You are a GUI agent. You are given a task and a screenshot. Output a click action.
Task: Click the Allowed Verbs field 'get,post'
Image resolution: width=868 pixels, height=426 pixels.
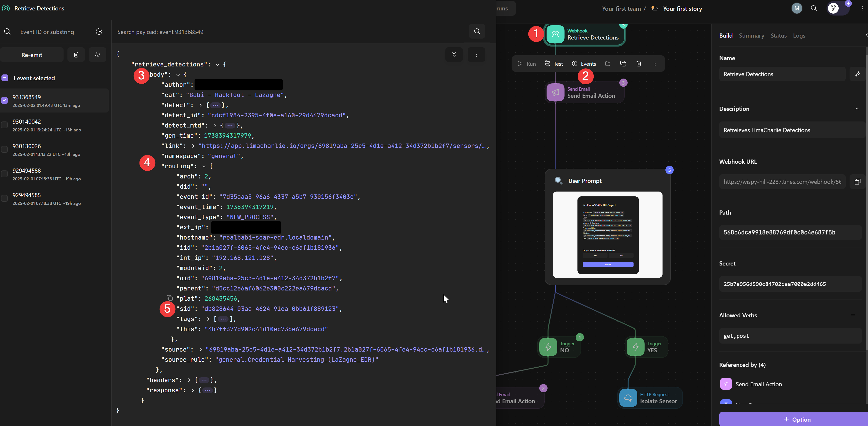(790, 336)
